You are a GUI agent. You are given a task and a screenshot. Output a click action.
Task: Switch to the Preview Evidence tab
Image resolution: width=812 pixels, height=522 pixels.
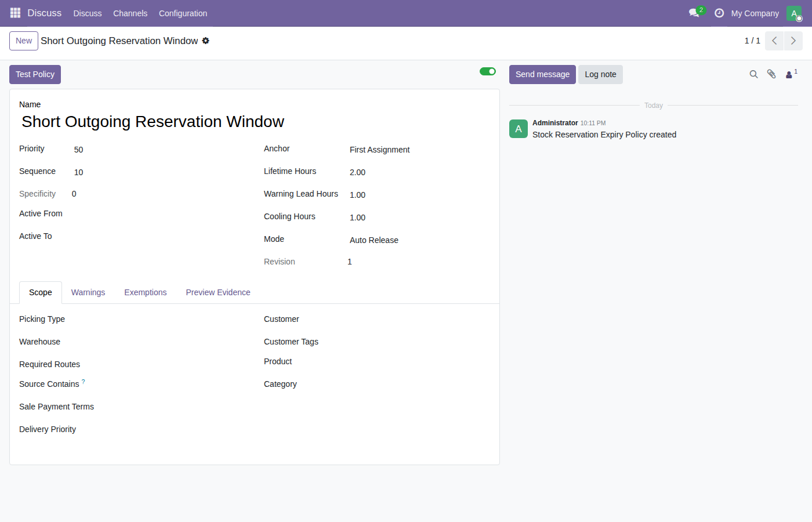[218, 292]
